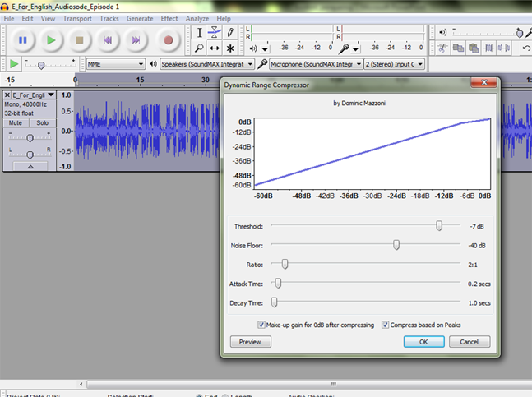532x397 pixels.
Task: Select the Multi-Tool asterisk icon
Action: tap(230, 48)
